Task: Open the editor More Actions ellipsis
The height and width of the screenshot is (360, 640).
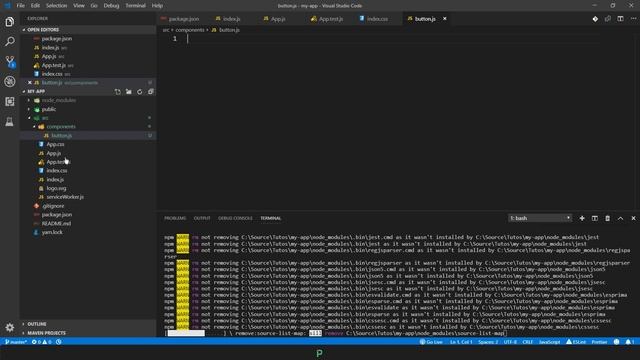Action: pyautogui.click(x=633, y=19)
